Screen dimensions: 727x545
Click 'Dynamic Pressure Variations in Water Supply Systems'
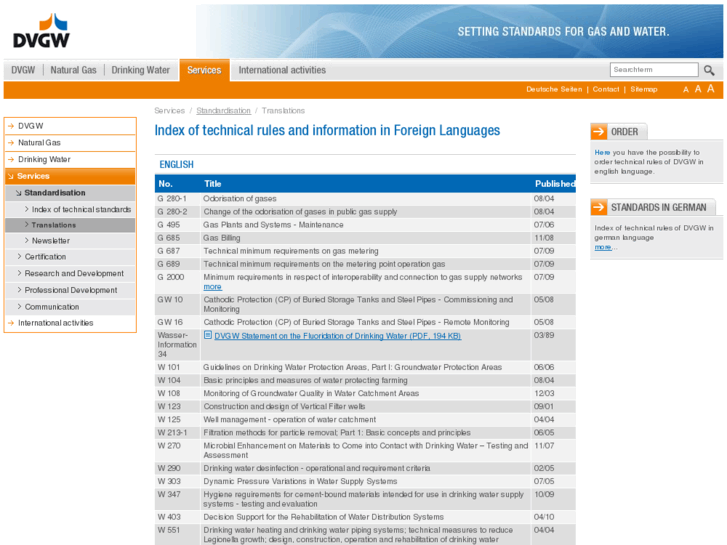[x=300, y=481]
